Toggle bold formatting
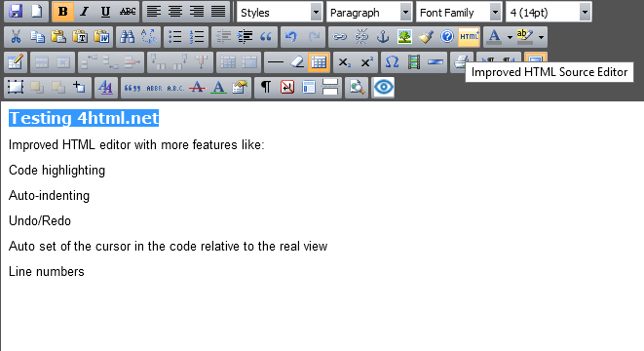Image resolution: width=644 pixels, height=351 pixels. (x=62, y=12)
